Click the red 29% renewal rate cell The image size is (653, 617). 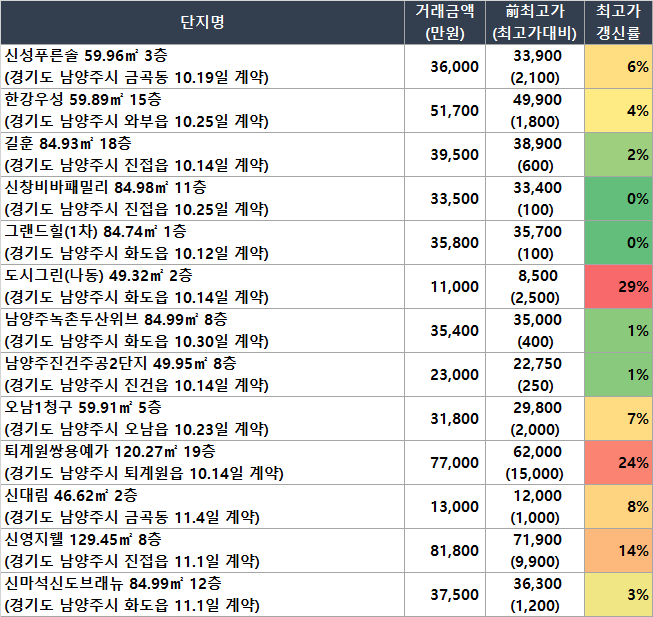point(618,287)
